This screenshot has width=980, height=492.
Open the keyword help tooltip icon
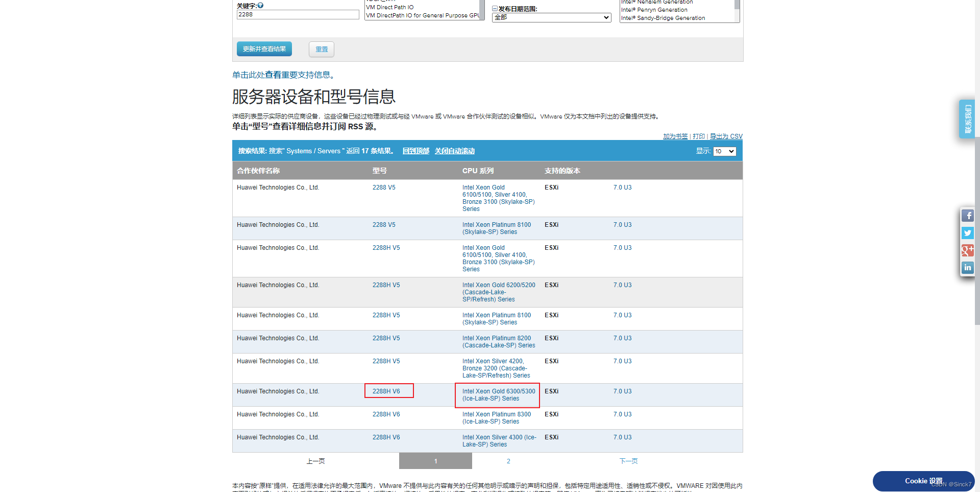pyautogui.click(x=260, y=6)
